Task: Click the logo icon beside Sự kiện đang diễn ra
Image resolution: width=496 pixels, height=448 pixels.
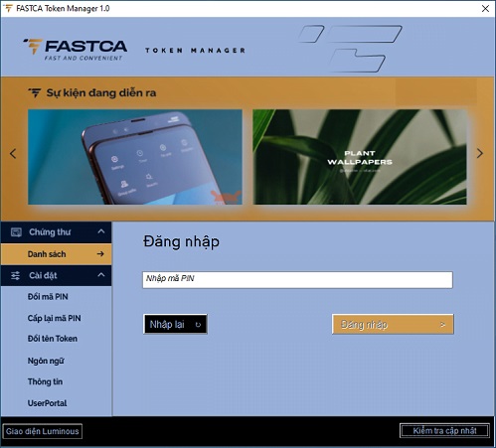Action: pyautogui.click(x=35, y=93)
